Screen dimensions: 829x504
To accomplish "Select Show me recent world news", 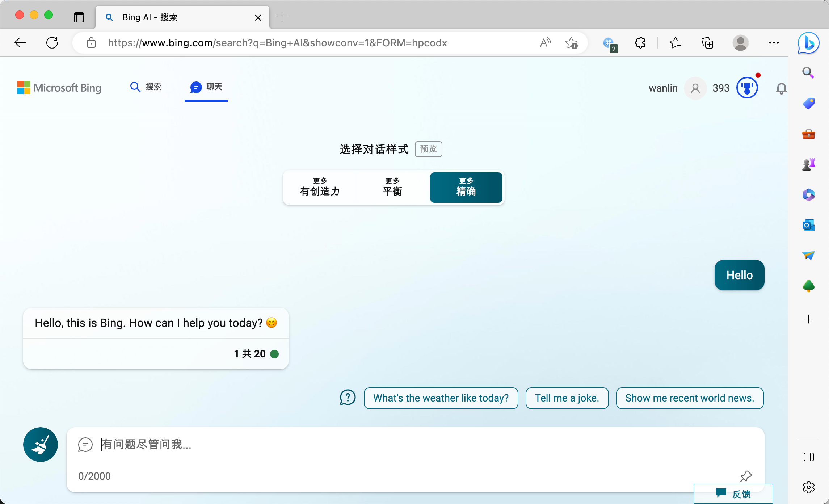I will [690, 398].
